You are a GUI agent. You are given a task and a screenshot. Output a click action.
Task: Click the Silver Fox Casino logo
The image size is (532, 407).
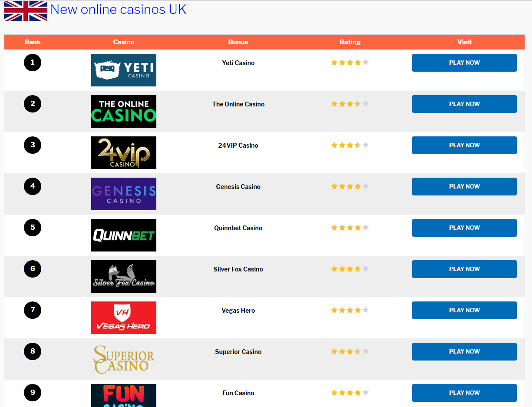point(124,276)
